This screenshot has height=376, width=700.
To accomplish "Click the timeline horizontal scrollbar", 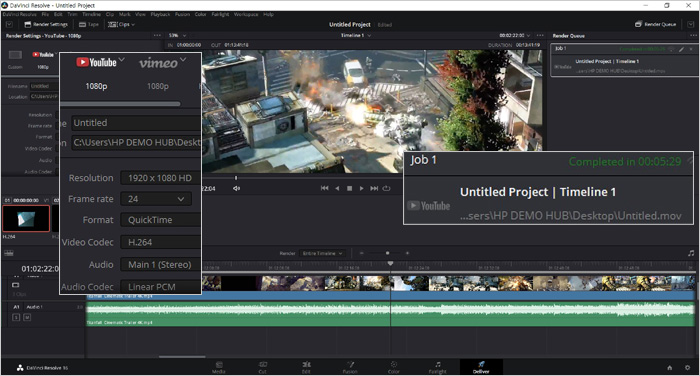I will click(182, 356).
